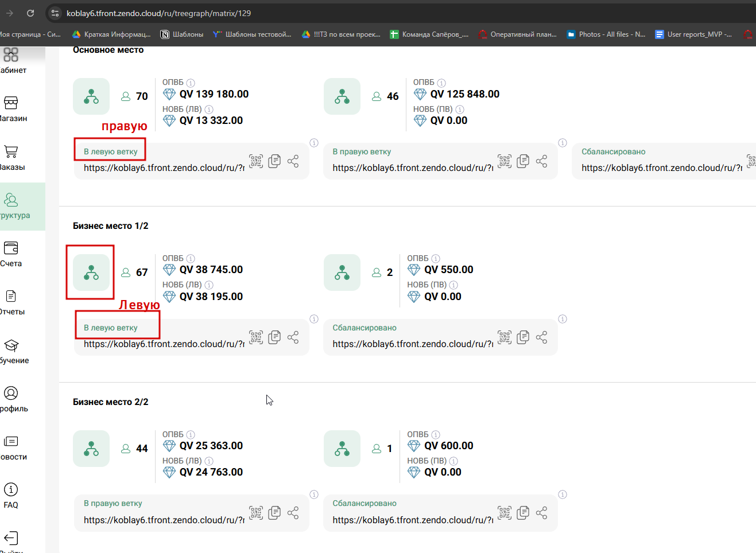The width and height of the screenshot is (756, 553).
Task: Open tree icon for Бизнес место 1/2 branch with 67
Action: coord(91,272)
